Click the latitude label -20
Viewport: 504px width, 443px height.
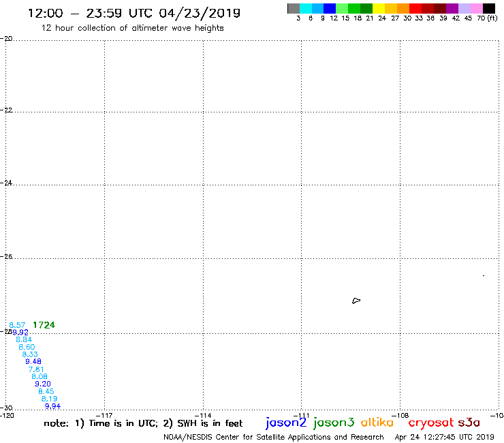6,39
